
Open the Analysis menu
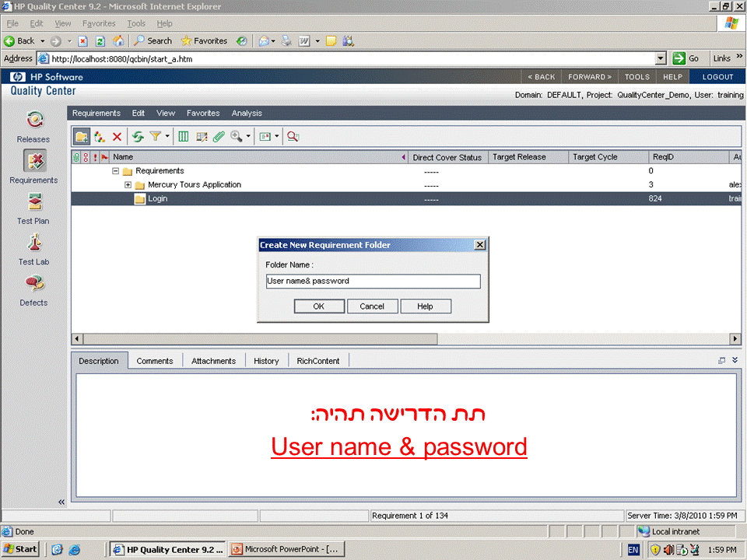pos(247,114)
